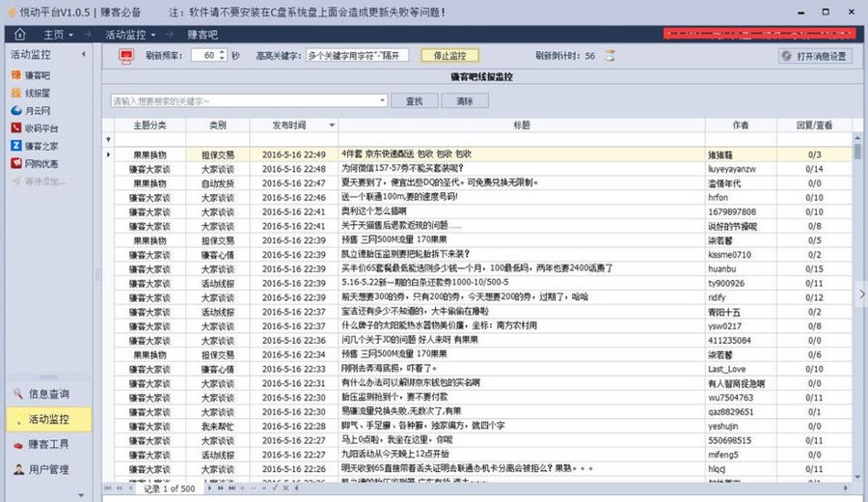Image resolution: width=868 pixels, height=502 pixels.
Task: Sort by 类别 column header
Action: click(218, 125)
